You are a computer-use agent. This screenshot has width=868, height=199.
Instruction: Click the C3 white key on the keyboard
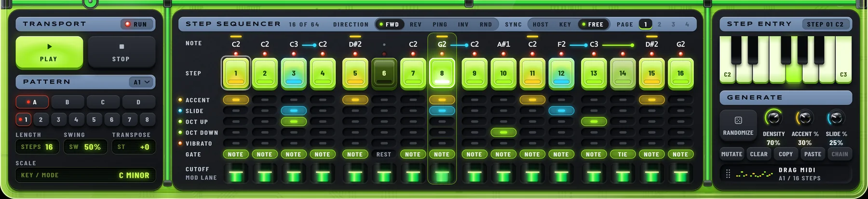(843, 73)
